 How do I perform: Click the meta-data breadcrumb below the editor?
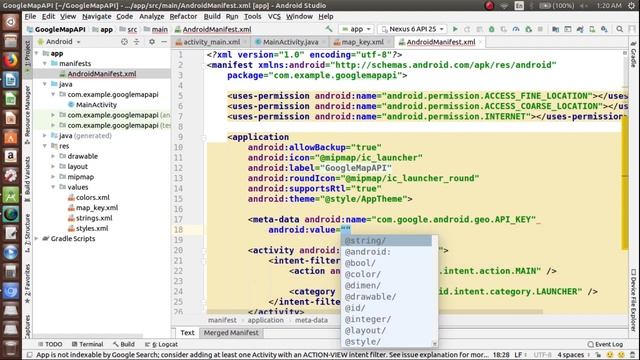(x=311, y=320)
